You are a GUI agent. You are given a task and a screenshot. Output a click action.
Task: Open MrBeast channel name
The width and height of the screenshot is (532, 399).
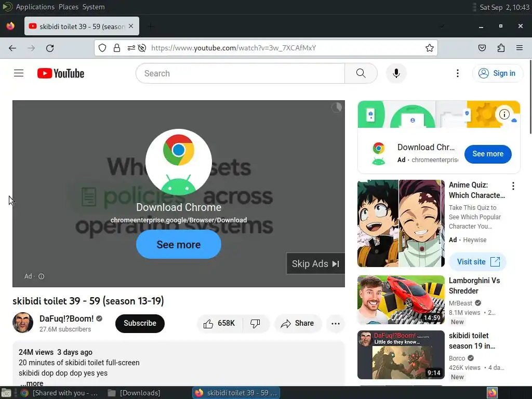click(460, 303)
